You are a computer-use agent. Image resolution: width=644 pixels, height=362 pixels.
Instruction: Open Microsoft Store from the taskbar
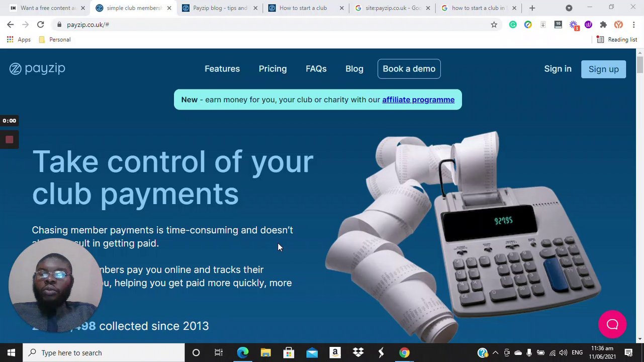tap(289, 352)
